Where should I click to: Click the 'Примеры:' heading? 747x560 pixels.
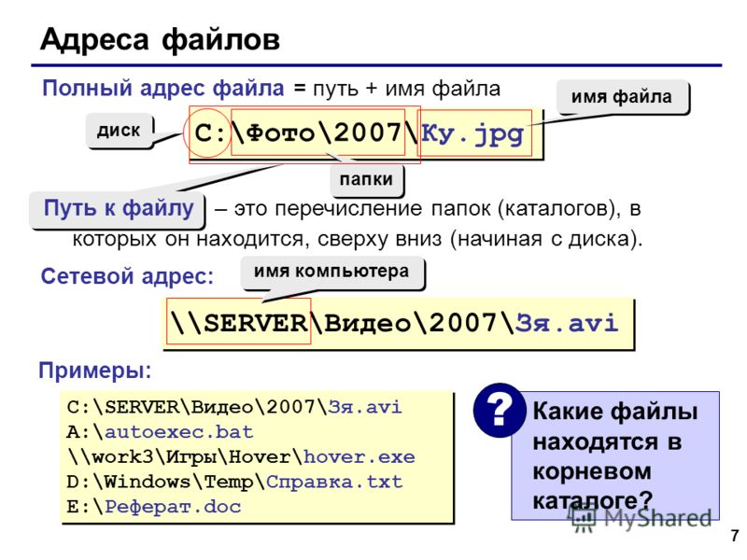95,370
